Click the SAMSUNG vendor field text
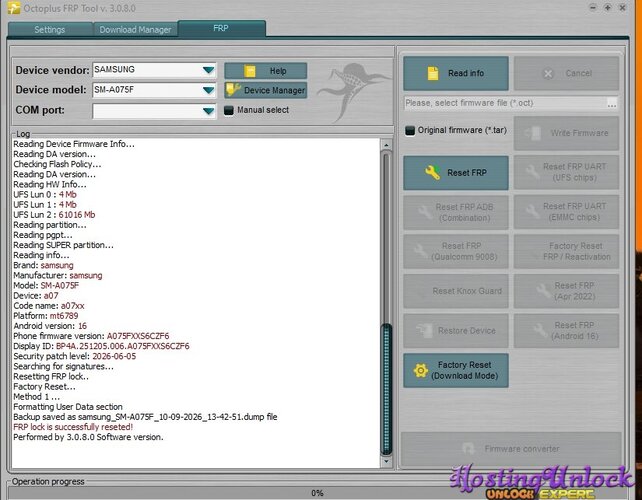This screenshot has width=642, height=500. click(x=114, y=70)
